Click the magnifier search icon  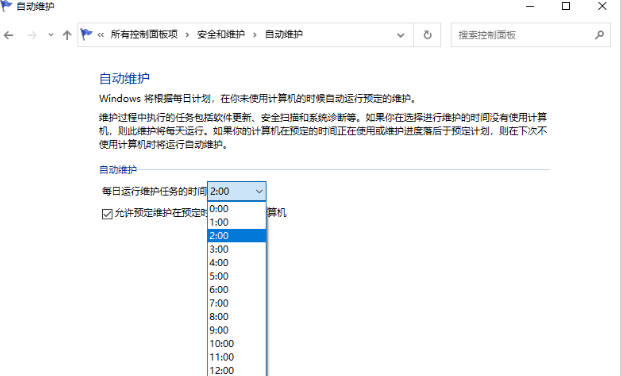tap(599, 35)
